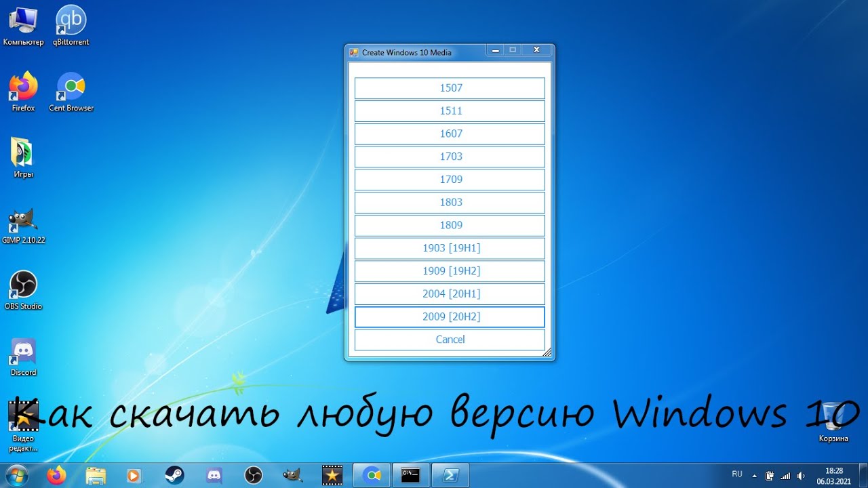Open the network signal tray icon
Screen dimensions: 868x488
[x=786, y=476]
